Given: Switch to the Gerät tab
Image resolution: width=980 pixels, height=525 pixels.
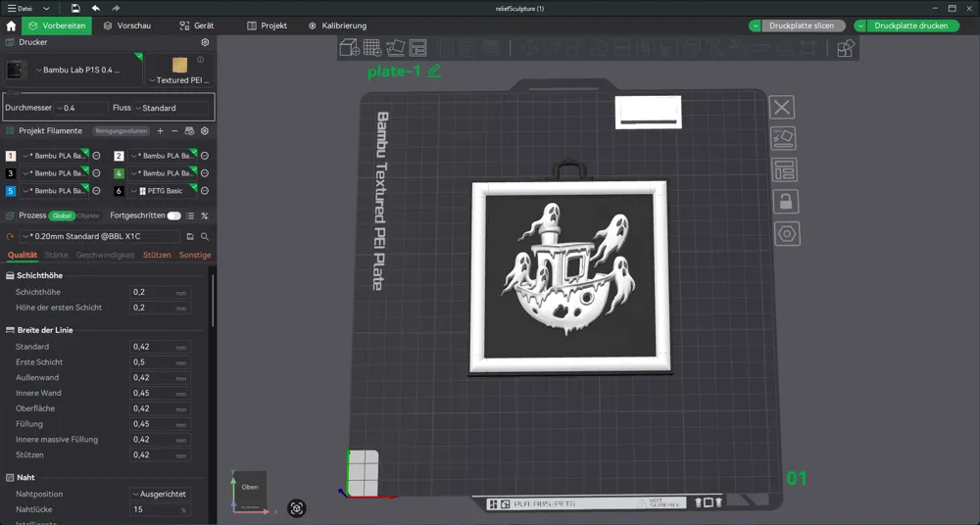Looking at the screenshot, I should 197,25.
